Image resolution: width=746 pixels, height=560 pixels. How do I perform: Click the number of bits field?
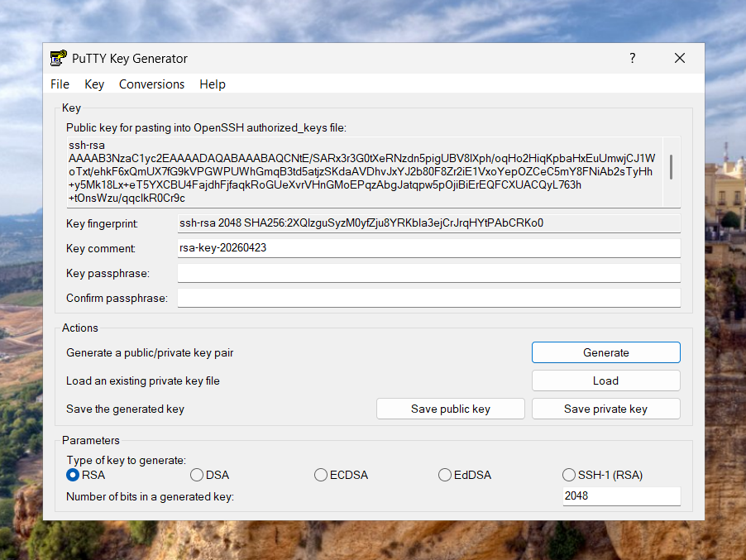[622, 495]
